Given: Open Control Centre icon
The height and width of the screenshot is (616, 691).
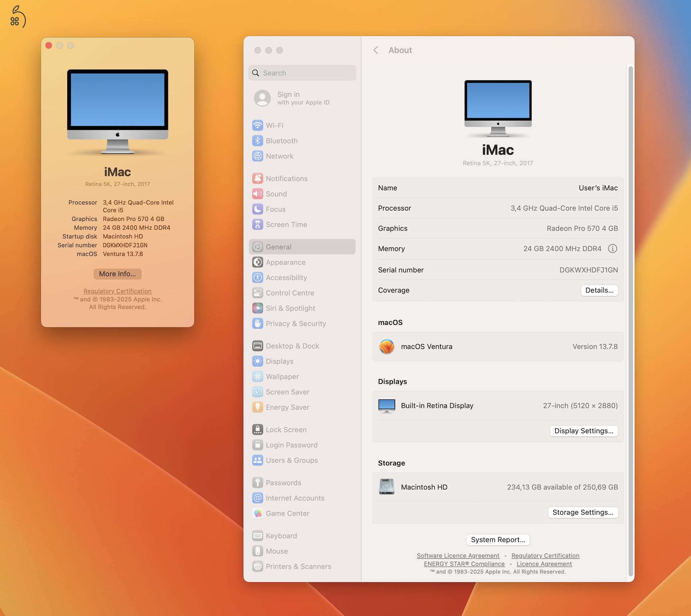Looking at the screenshot, I should pyautogui.click(x=257, y=293).
